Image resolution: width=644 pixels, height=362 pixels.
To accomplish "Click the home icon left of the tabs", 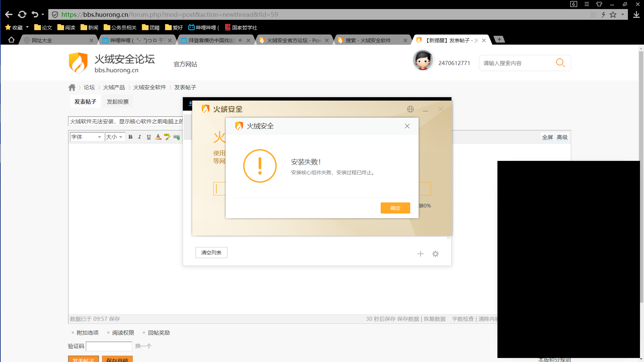I will pos(11,40).
